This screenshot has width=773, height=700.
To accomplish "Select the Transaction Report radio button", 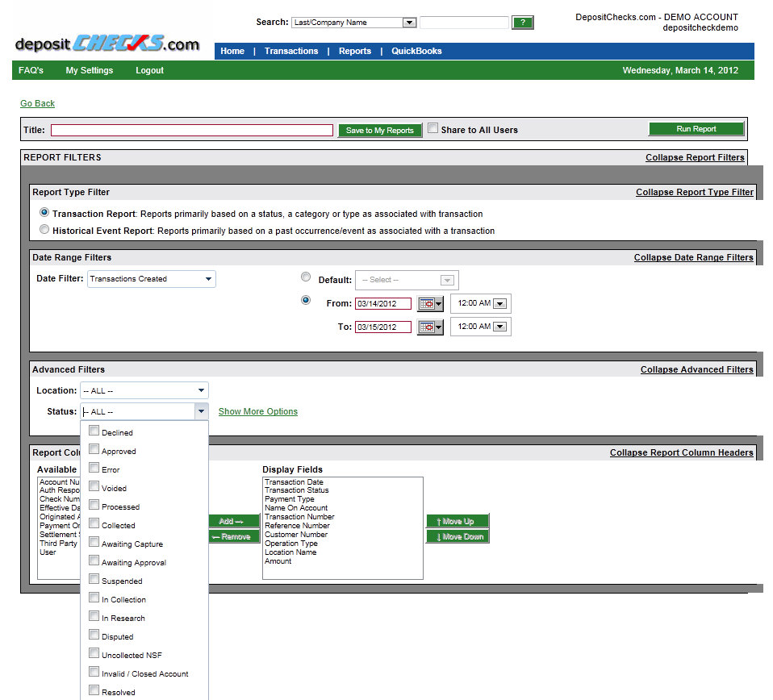I will 44,213.
